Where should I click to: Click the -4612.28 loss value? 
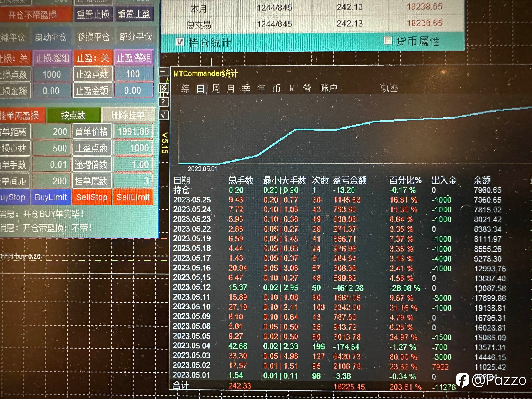pos(348,288)
